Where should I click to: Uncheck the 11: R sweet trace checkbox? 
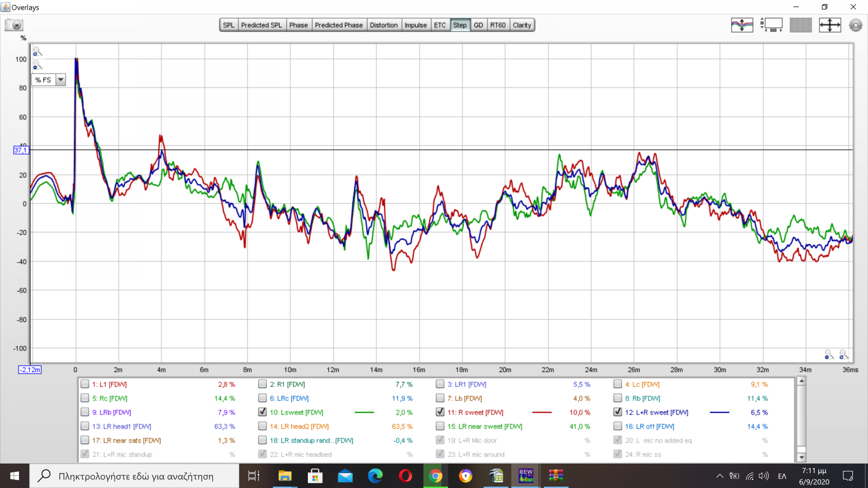440,412
